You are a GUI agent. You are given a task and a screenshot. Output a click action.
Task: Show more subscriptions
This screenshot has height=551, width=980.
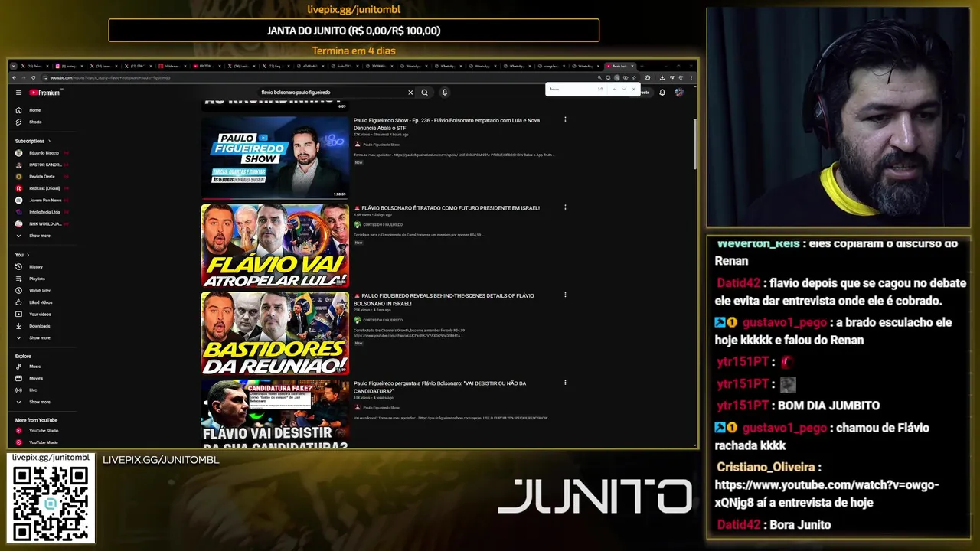[x=34, y=236]
